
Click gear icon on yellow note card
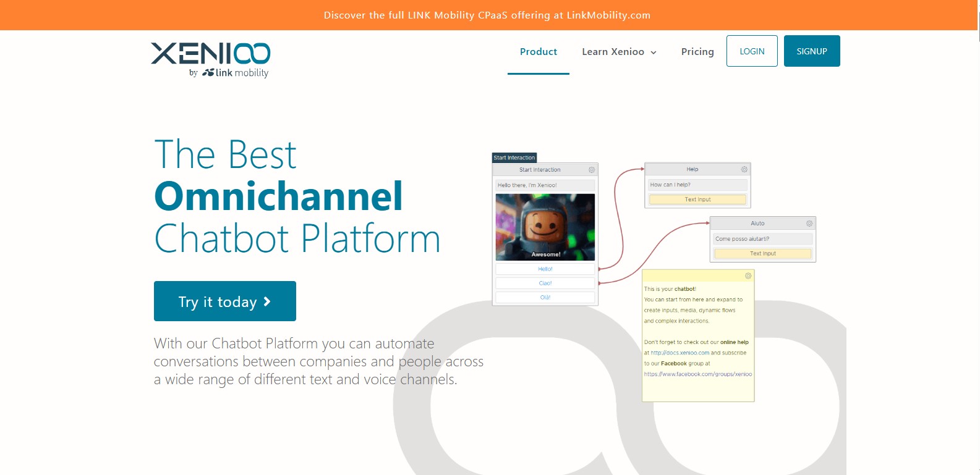click(748, 276)
